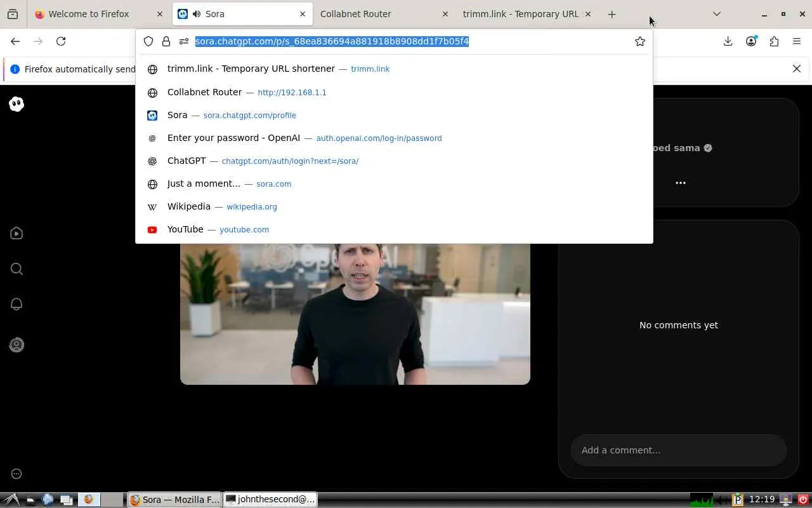Reload the current Sora page
The width and height of the screenshot is (812, 508).
[x=61, y=41]
